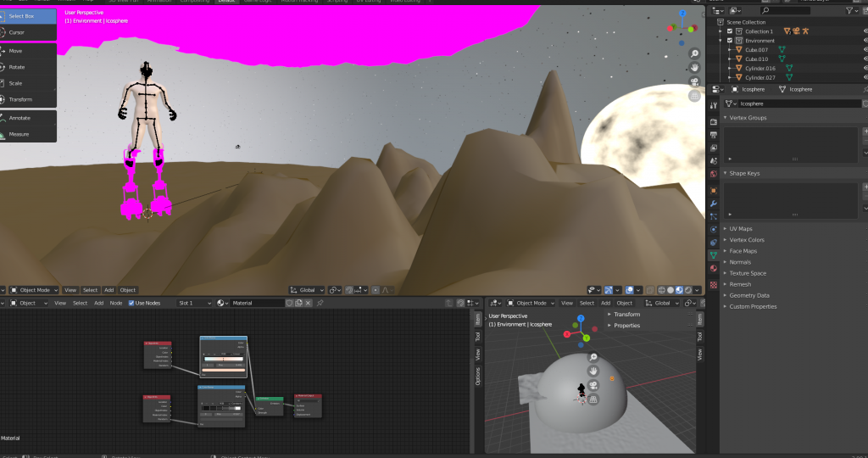Switch main viewport to perspective/orthographic grid icon
This screenshot has width=868, height=458.
point(694,96)
